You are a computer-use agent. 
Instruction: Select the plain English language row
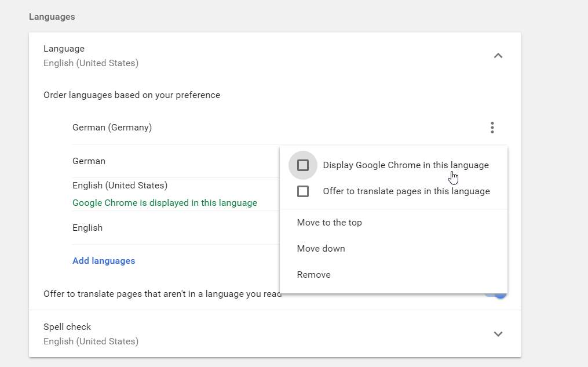pyautogui.click(x=87, y=228)
